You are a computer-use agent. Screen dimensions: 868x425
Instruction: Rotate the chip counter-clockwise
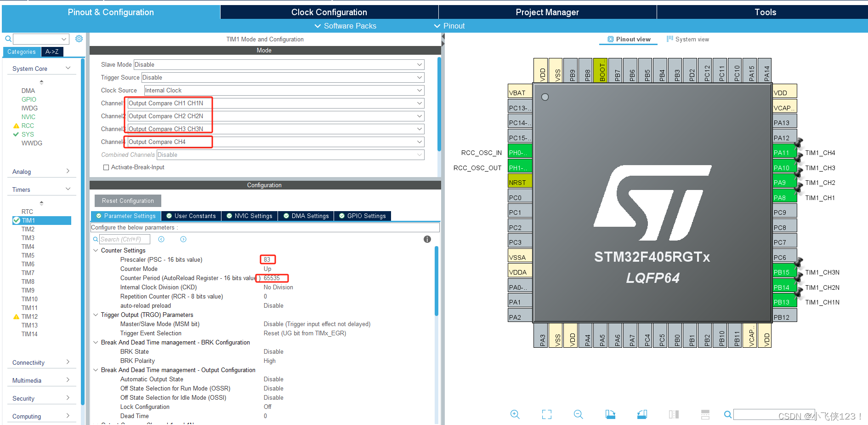pyautogui.click(x=642, y=414)
